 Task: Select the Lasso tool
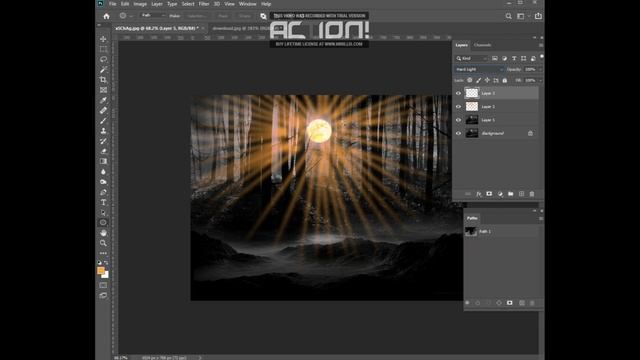(x=103, y=60)
